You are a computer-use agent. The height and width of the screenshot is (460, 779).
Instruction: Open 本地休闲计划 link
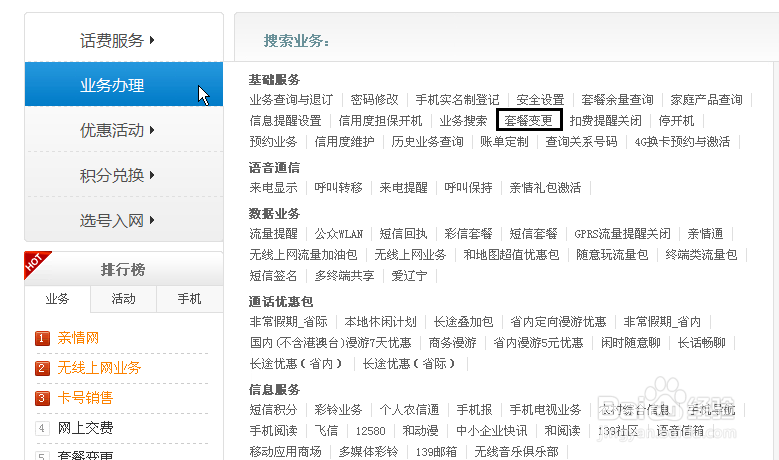click(381, 322)
